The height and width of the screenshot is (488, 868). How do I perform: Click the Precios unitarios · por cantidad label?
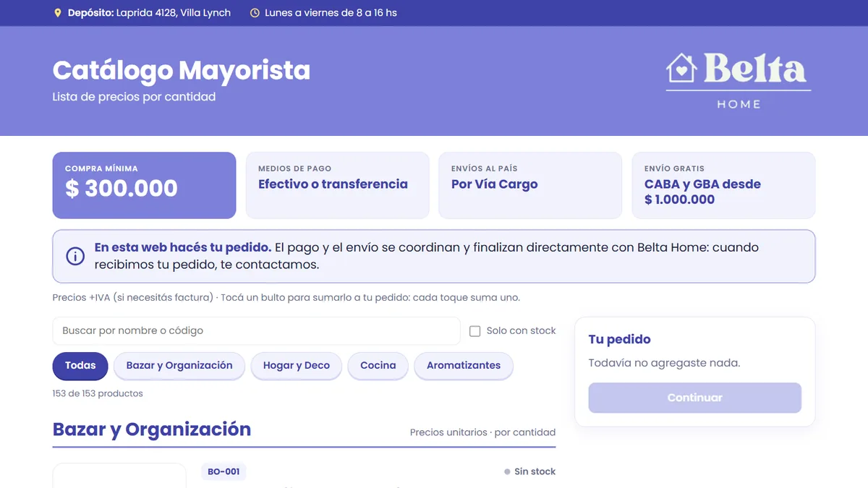[482, 433]
